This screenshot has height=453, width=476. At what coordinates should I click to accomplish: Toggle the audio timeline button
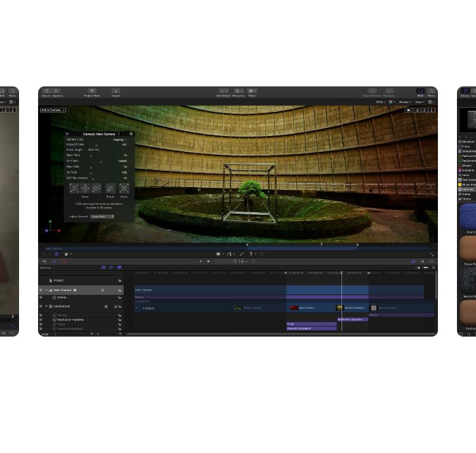click(x=422, y=261)
